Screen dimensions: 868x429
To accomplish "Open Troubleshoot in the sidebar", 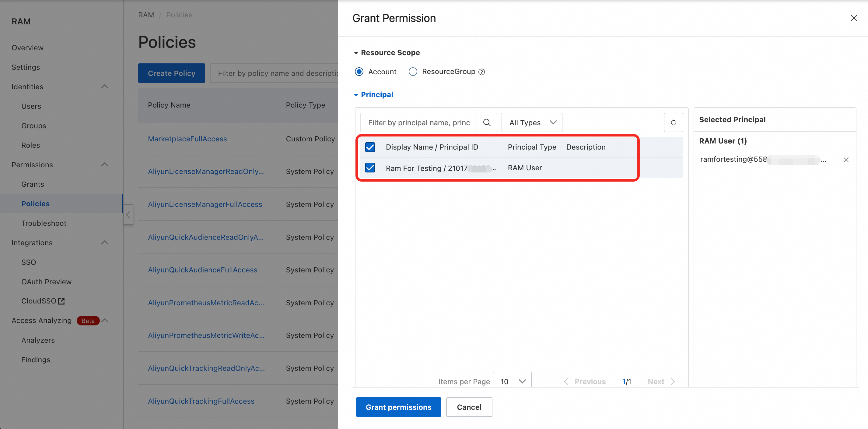I will [44, 223].
